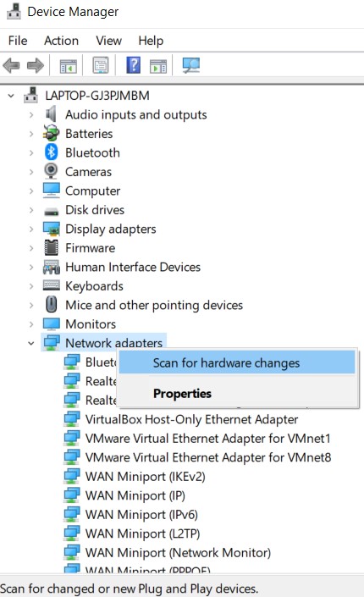Expand the Cameras chevron
This screenshot has height=597, width=364.
pos(31,172)
